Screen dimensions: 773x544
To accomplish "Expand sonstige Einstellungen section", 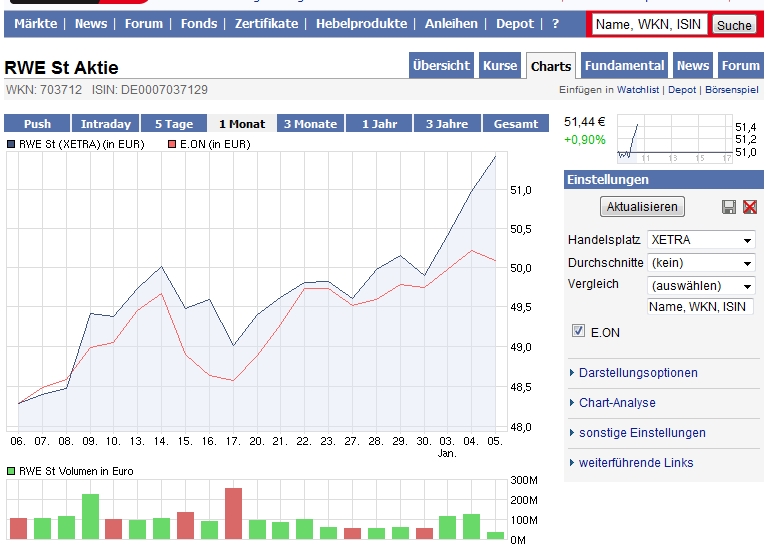I will tap(642, 433).
